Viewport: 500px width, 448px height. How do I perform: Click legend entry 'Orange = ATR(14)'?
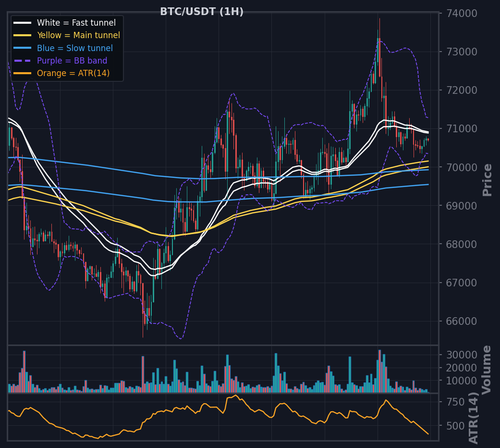pyautogui.click(x=73, y=73)
